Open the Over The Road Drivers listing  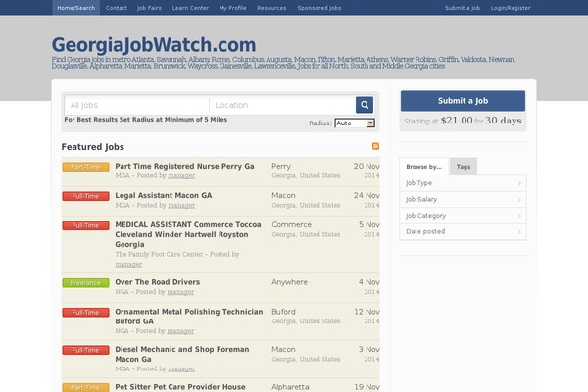(x=158, y=281)
